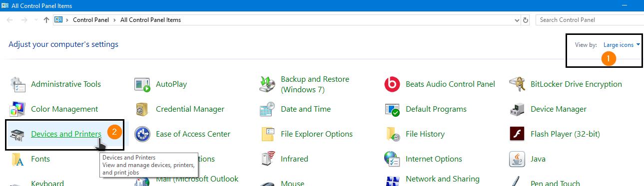Open the Internet Options globe icon
This screenshot has width=644, height=186.
click(x=393, y=159)
